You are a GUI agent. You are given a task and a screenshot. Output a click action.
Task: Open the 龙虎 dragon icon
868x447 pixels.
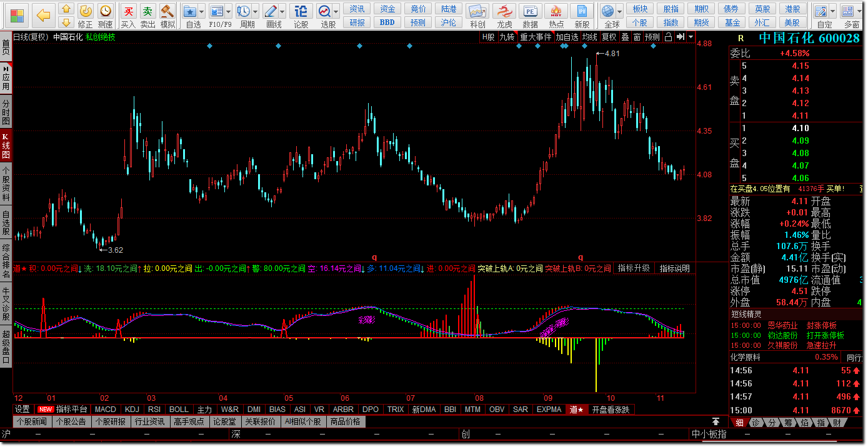coord(504,11)
